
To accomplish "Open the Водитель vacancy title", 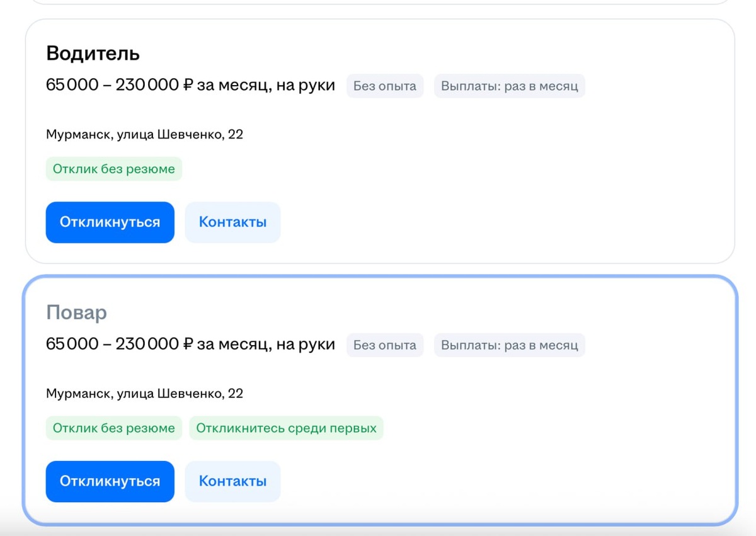I will (x=93, y=54).
